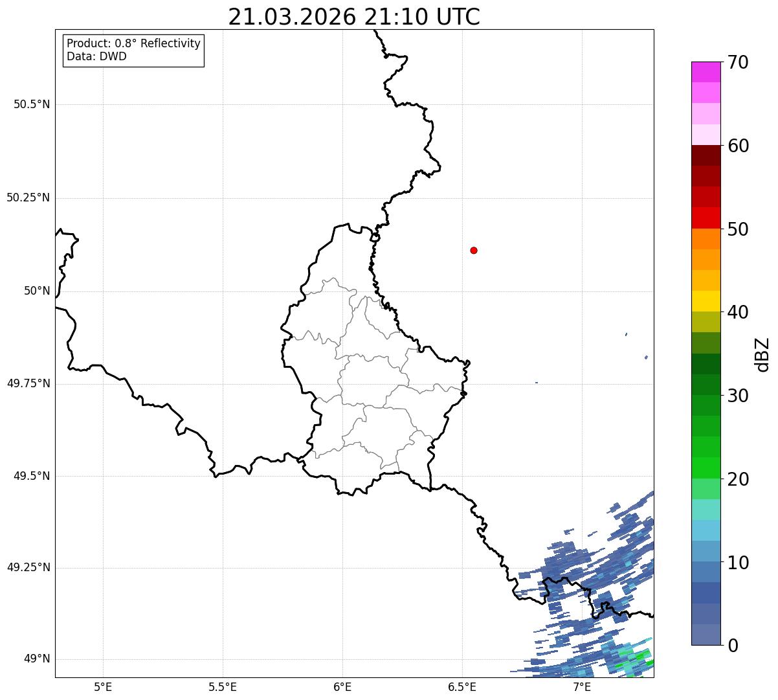778x700 pixels.
Task: Click the colorbar tick label 40
Action: (738, 312)
